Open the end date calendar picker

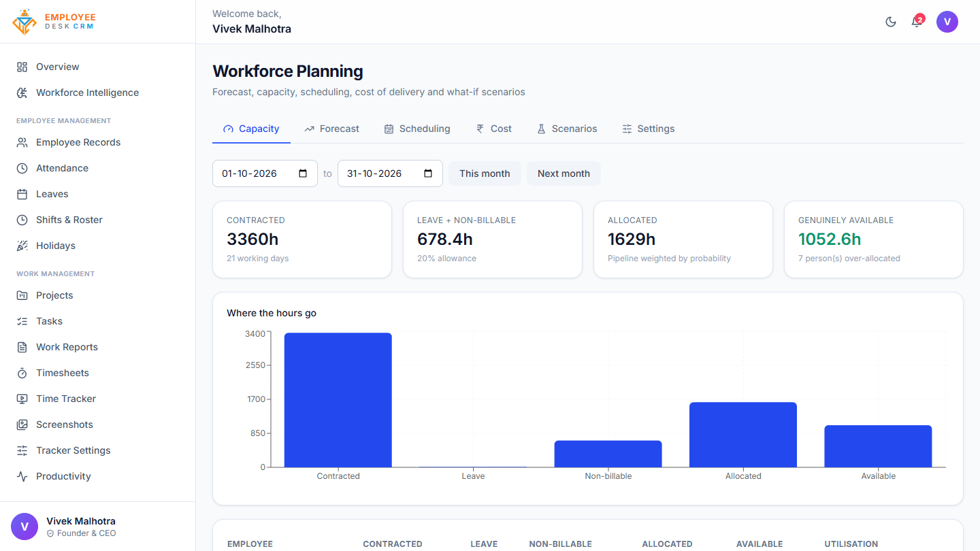pos(428,173)
